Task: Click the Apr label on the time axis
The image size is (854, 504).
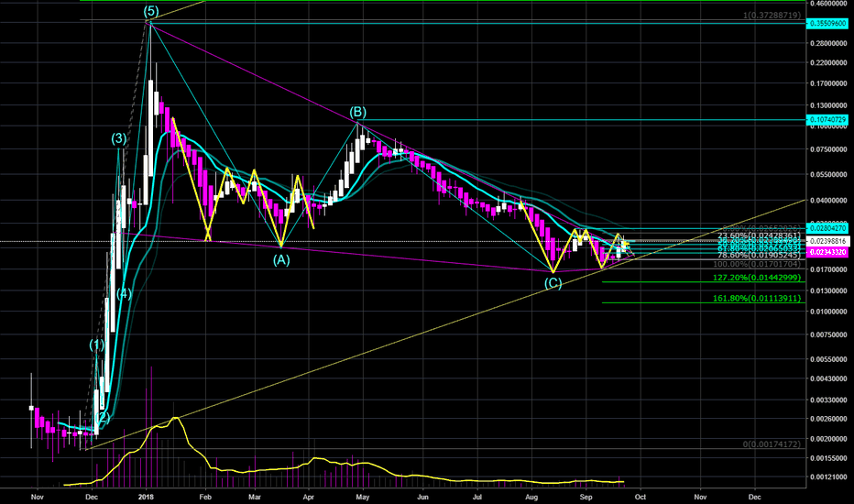Action: point(309,497)
